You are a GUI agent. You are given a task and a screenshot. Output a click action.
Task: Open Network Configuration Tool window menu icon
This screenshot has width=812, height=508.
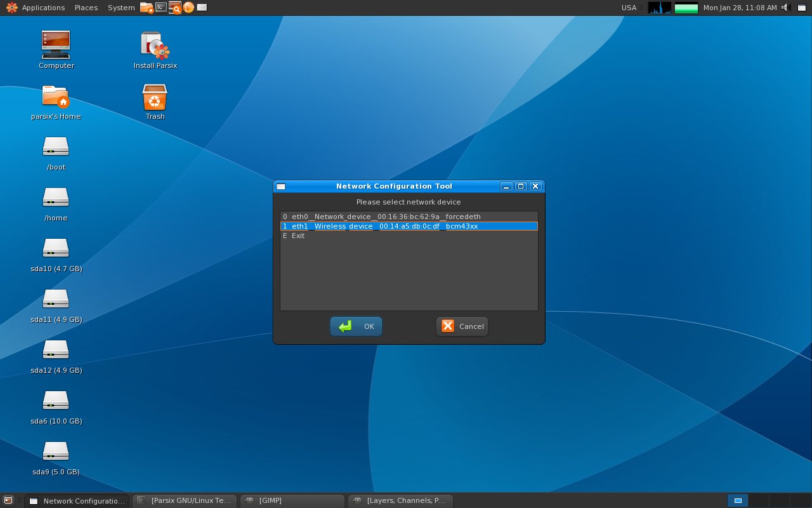pos(281,186)
